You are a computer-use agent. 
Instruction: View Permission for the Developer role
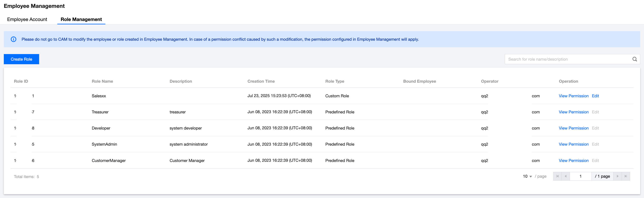tap(574, 128)
